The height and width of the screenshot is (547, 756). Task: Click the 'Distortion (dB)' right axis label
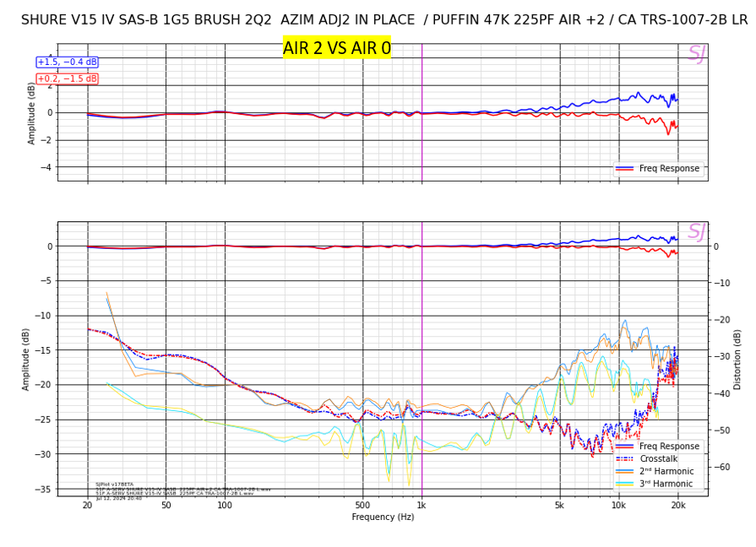pos(737,360)
